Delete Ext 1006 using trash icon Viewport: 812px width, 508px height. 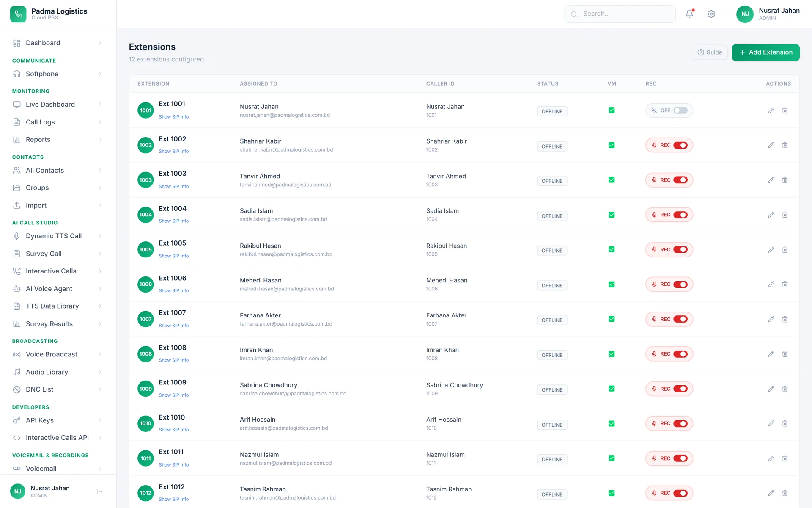pos(785,284)
